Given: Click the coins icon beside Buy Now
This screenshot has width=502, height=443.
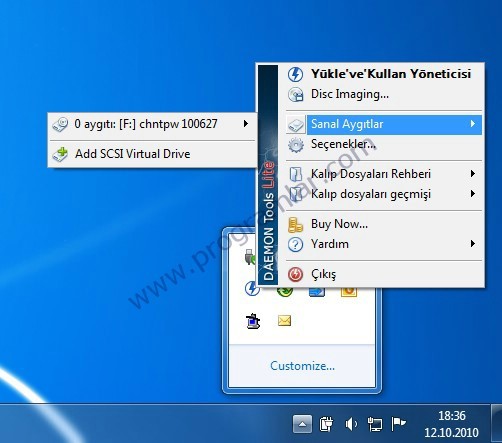Looking at the screenshot, I should (x=295, y=225).
